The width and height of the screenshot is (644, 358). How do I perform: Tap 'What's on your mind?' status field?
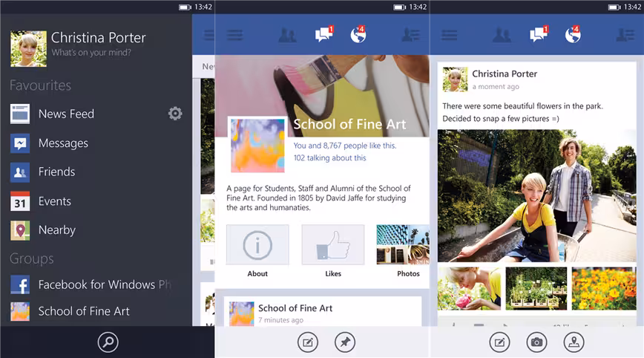point(91,53)
